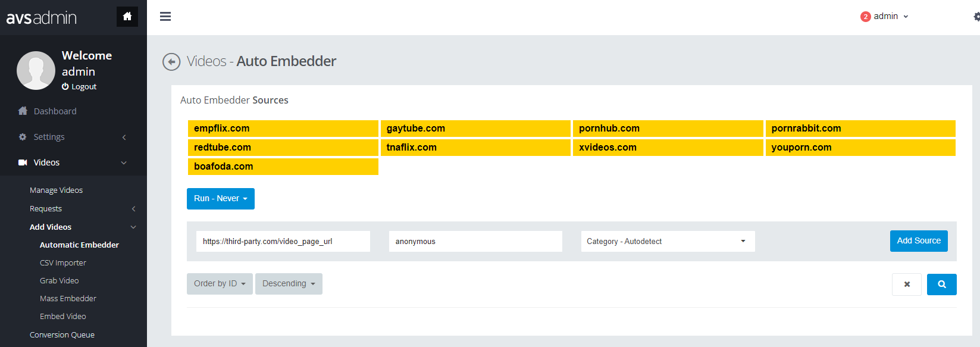Click the Settings gear icon in sidebar
The image size is (980, 347).
tap(23, 137)
